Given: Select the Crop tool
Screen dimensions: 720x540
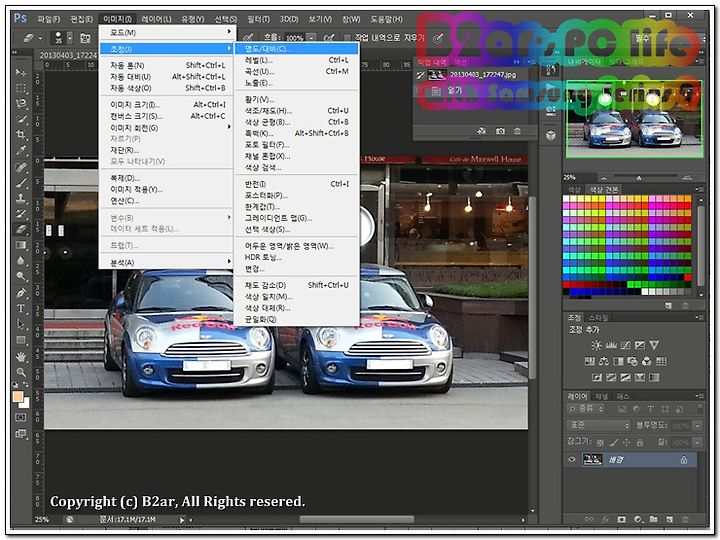Looking at the screenshot, I should click(x=21, y=135).
